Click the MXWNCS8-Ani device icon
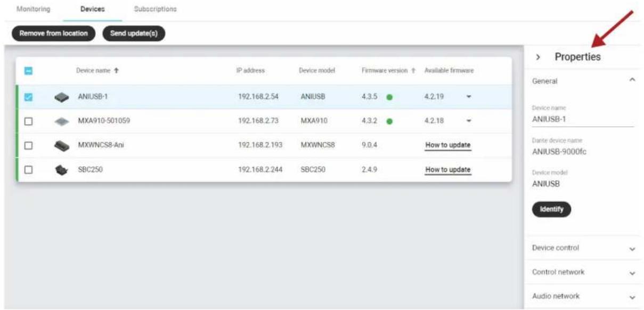Viewport: 644px width, 310px height. [62, 145]
